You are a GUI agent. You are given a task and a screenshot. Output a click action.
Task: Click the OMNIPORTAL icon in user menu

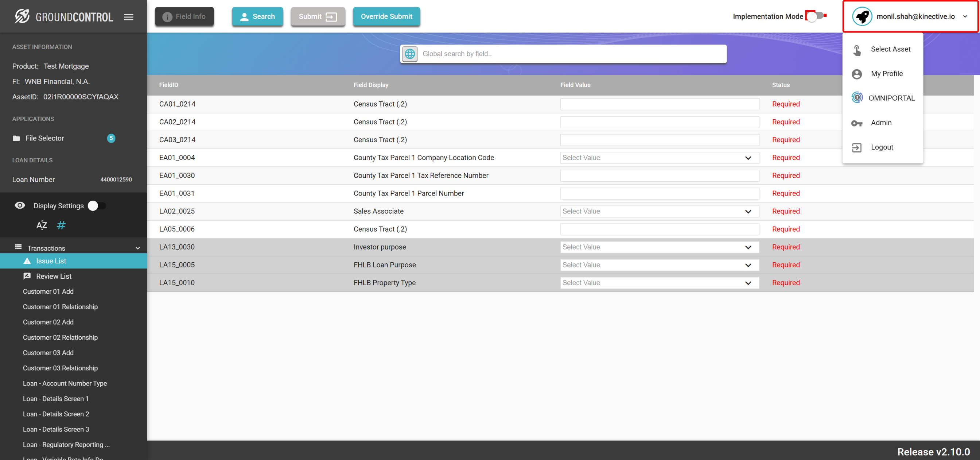tap(857, 97)
